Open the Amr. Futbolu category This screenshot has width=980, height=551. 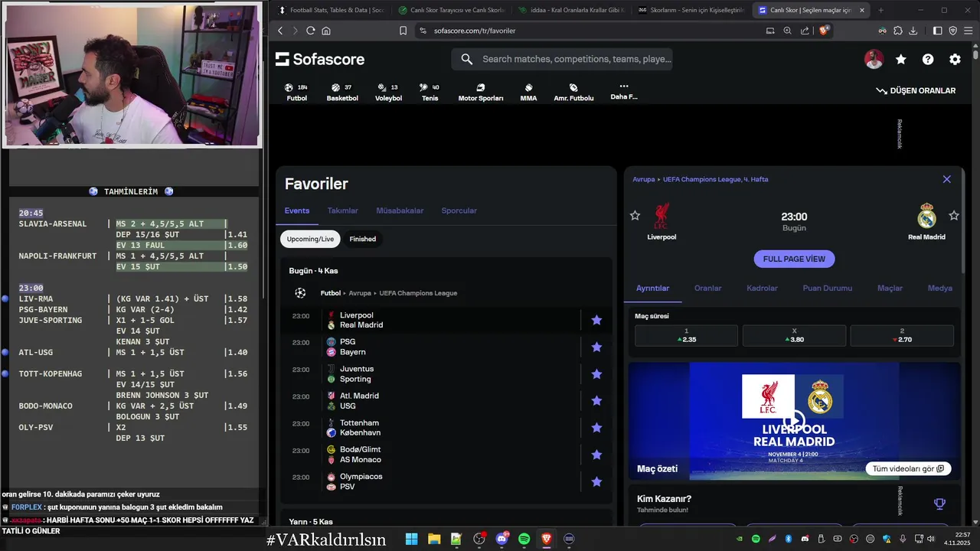[x=573, y=93]
